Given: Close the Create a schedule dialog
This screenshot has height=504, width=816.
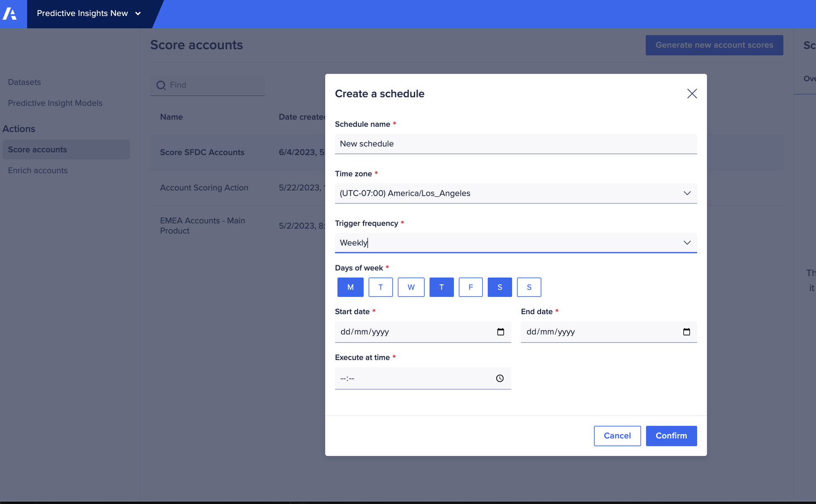Looking at the screenshot, I should (x=692, y=94).
